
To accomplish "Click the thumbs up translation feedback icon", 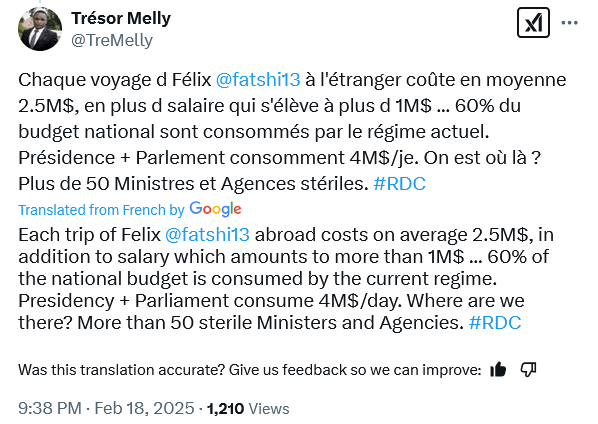I will [x=498, y=369].
